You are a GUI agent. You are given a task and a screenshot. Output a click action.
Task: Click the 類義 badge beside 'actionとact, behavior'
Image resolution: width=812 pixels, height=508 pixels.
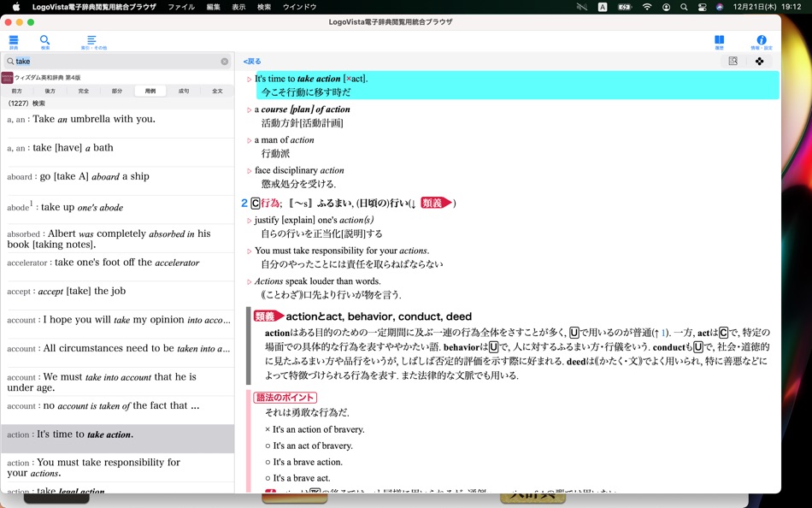(268, 316)
